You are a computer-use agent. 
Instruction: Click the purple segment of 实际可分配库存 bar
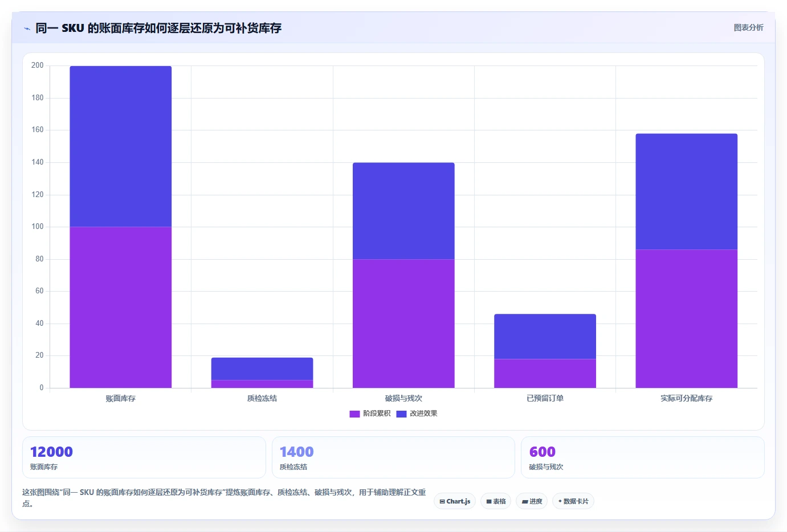pos(687,319)
